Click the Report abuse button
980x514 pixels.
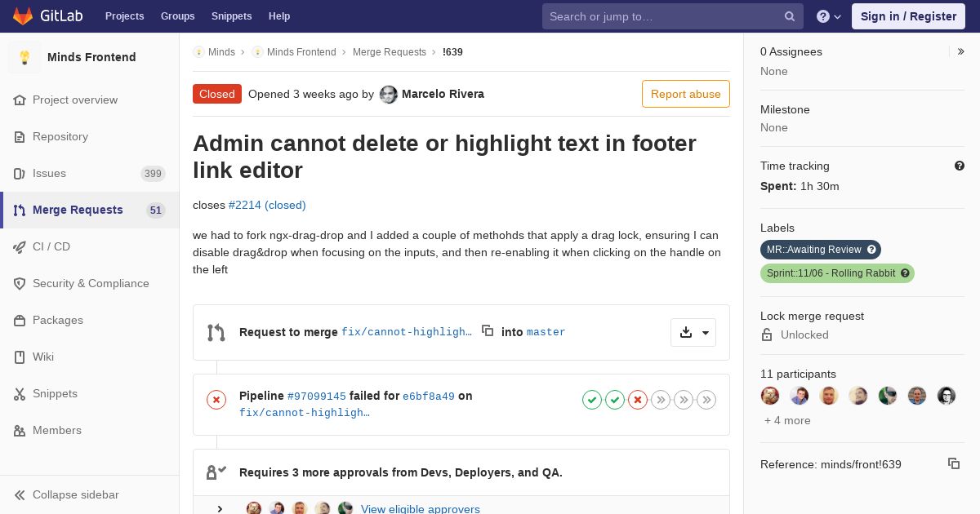(686, 94)
